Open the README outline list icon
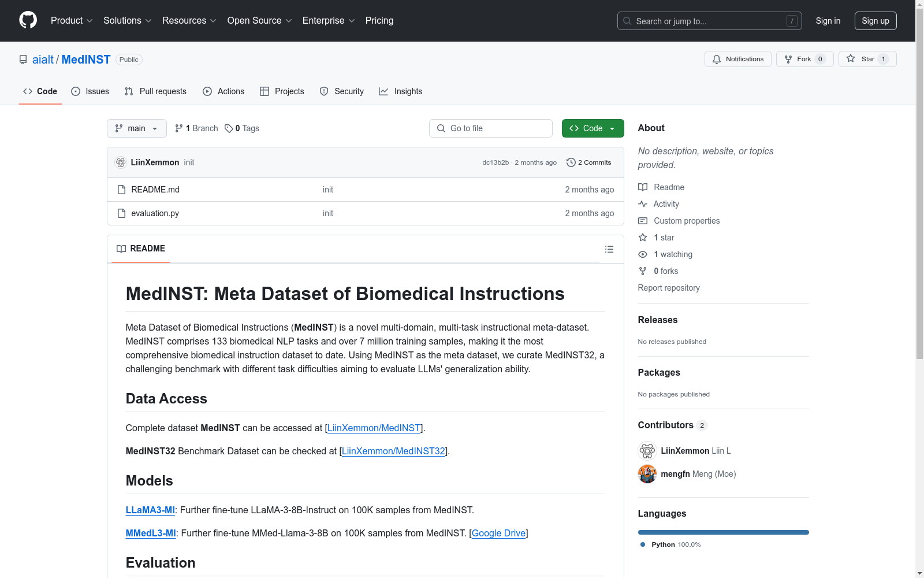The width and height of the screenshot is (924, 578). 609,249
